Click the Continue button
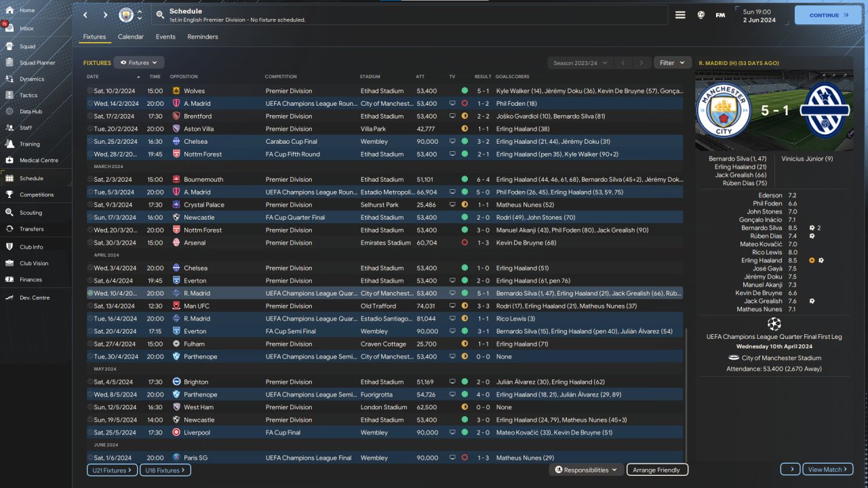The width and height of the screenshot is (868, 488). pyautogui.click(x=828, y=15)
